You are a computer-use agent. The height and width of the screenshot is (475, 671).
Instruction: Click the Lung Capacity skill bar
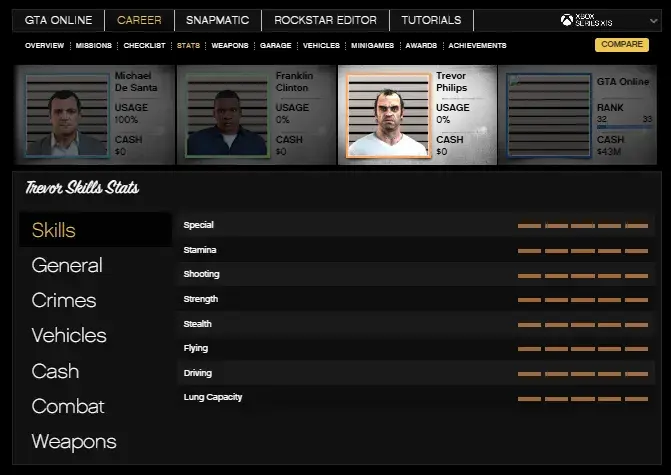(583, 398)
